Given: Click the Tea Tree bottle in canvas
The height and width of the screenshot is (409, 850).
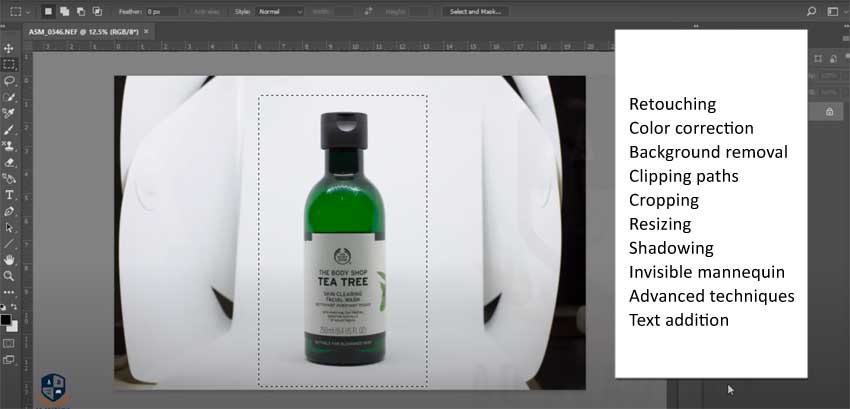Looking at the screenshot, I should pyautogui.click(x=344, y=239).
